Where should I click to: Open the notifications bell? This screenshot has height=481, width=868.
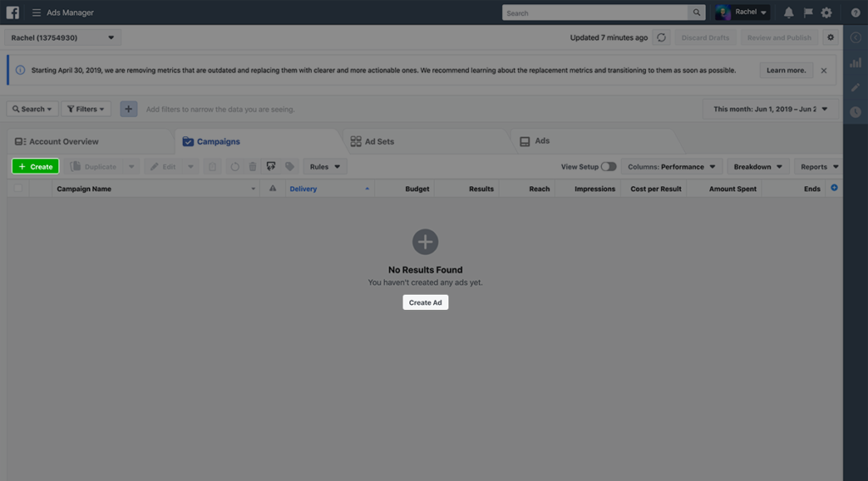click(788, 13)
